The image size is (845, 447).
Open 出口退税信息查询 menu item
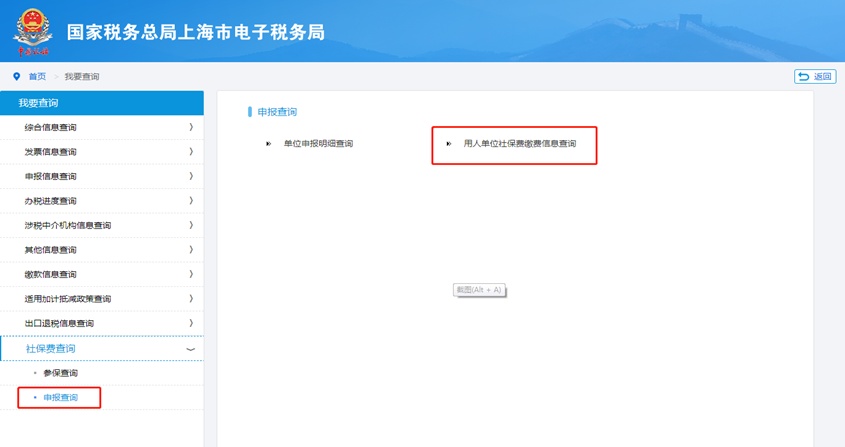pyautogui.click(x=102, y=324)
